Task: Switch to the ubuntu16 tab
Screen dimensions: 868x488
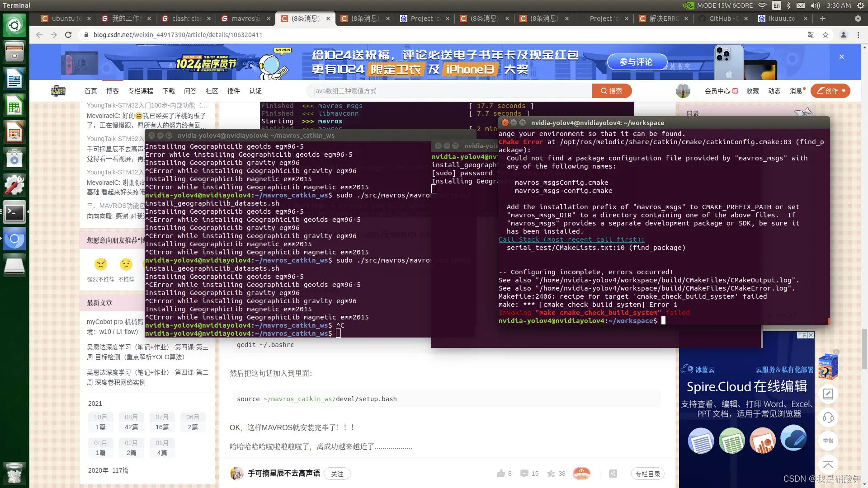Action: click(x=66, y=19)
